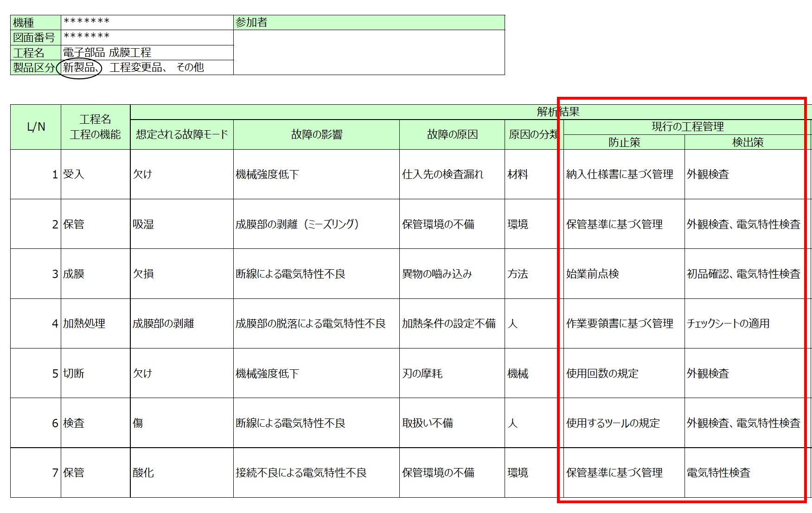Click the 現行の工程管理 header
Image resolution: width=812 pixels, height=513 pixels.
coord(688,127)
